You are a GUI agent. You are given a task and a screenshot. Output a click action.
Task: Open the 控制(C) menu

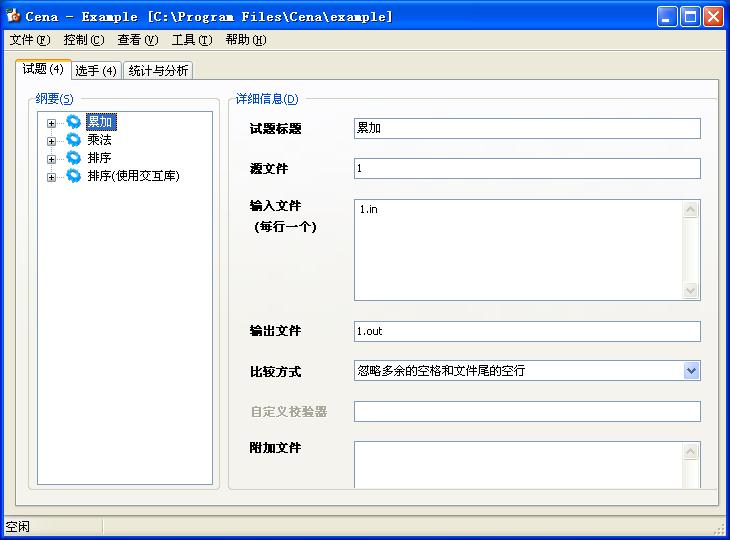[x=84, y=40]
